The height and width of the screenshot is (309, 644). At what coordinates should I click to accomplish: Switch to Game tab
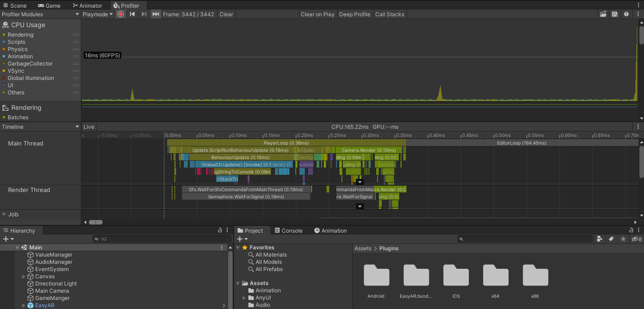tap(49, 5)
